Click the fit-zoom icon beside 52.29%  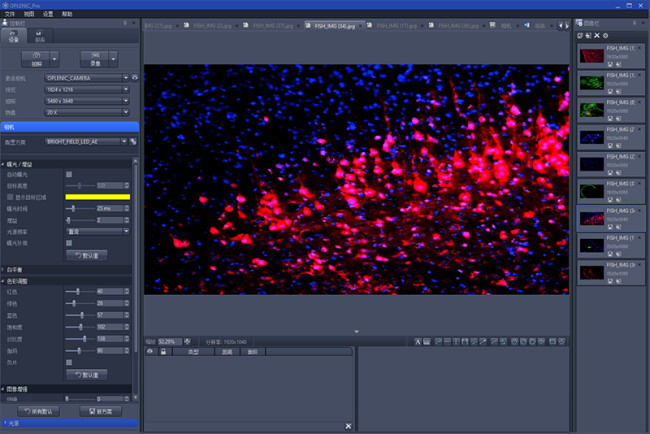coord(187,341)
